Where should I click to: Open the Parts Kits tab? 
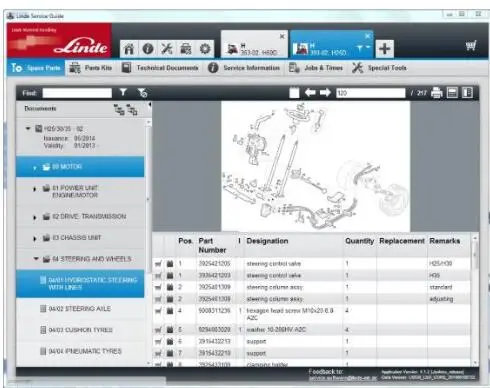pyautogui.click(x=91, y=68)
